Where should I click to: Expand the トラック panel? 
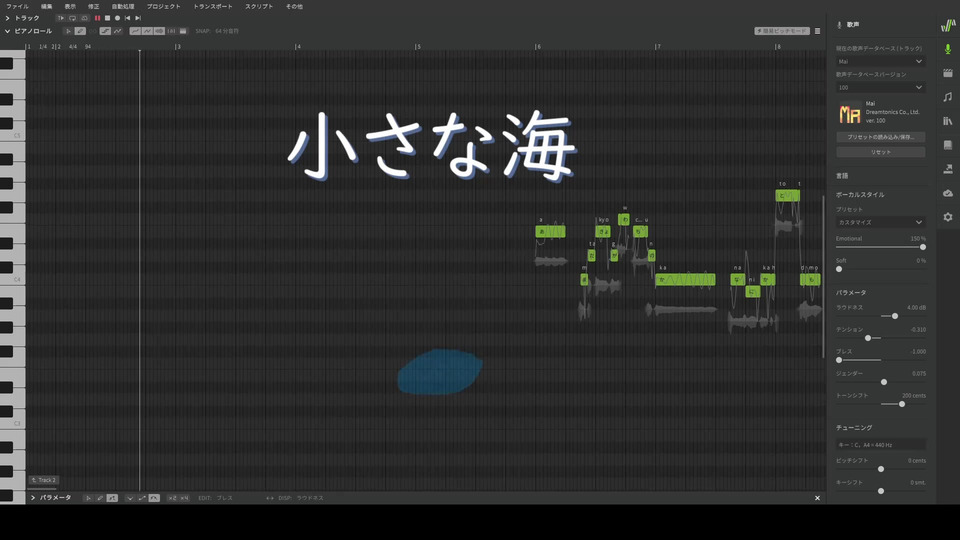point(7,18)
